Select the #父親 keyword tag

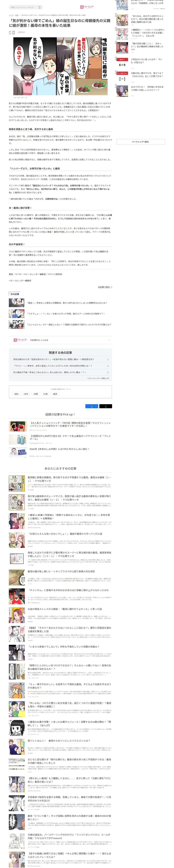coord(45,394)
